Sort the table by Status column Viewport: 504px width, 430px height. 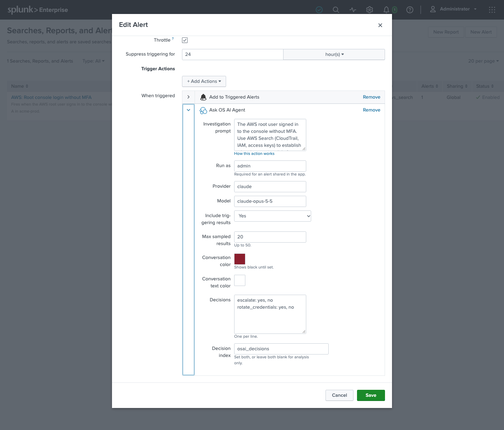pyautogui.click(x=485, y=86)
